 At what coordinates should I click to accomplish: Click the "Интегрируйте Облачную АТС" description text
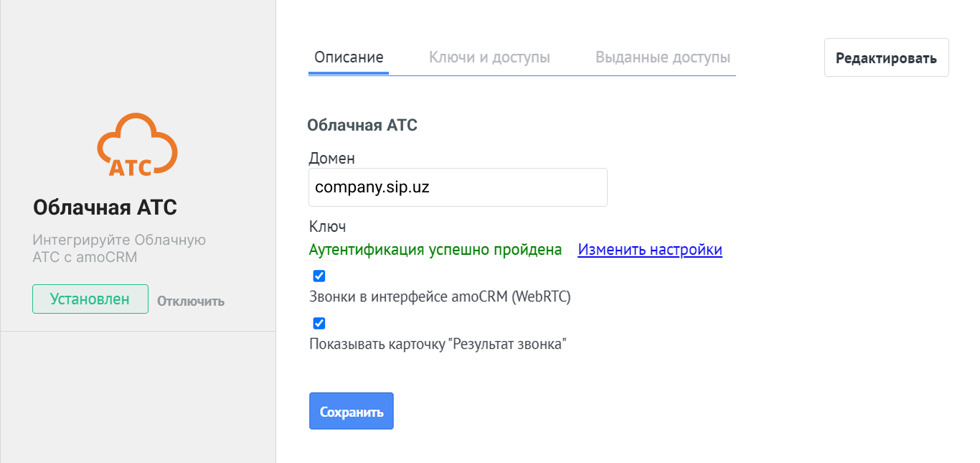click(119, 248)
